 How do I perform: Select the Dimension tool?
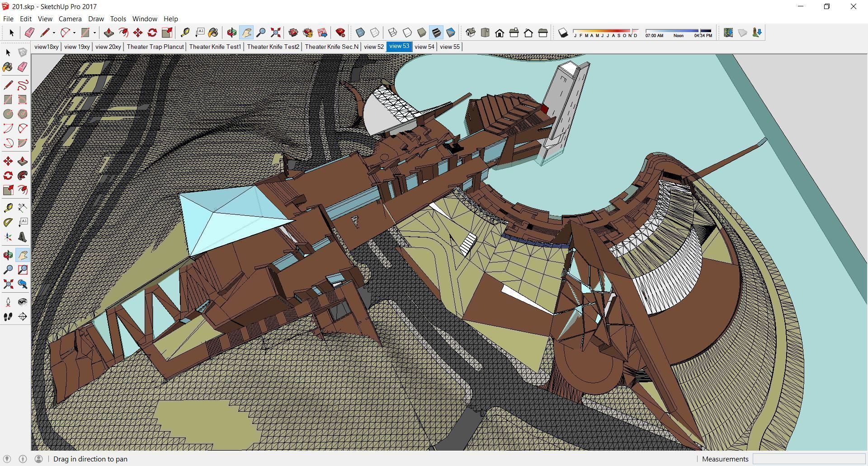pyautogui.click(x=23, y=208)
